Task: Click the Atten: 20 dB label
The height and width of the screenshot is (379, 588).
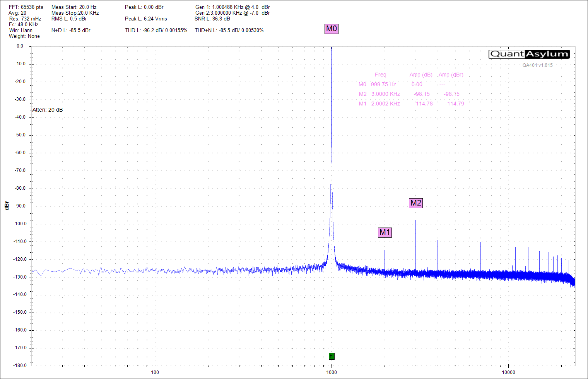Action: coord(48,110)
